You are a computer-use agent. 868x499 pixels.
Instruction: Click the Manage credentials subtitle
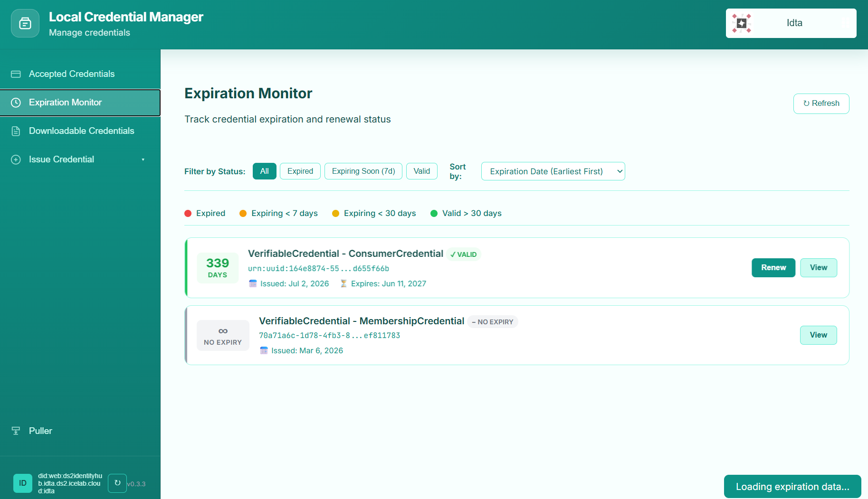pyautogui.click(x=89, y=33)
